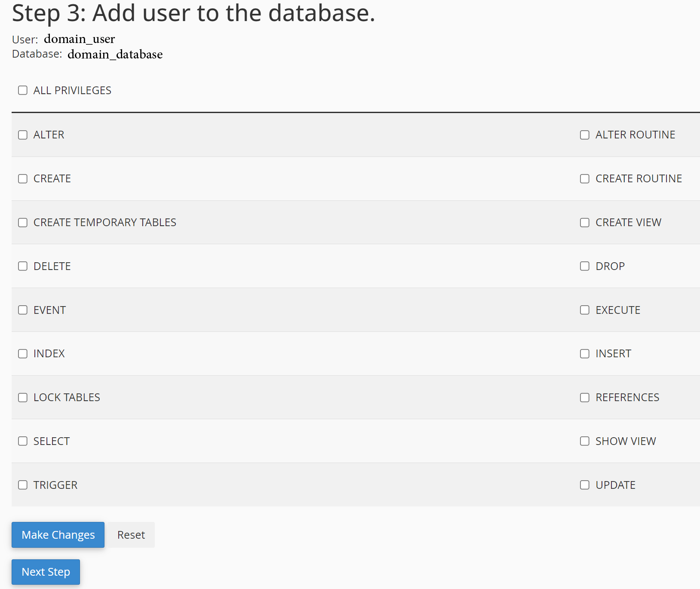Enable the REFERENCES checkbox
Image resolution: width=700 pixels, height=589 pixels.
tap(585, 398)
